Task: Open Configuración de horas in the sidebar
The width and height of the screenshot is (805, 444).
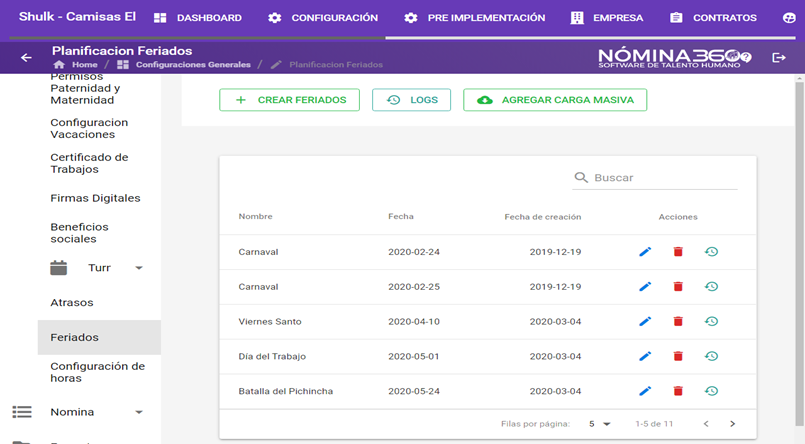Action: [98, 372]
